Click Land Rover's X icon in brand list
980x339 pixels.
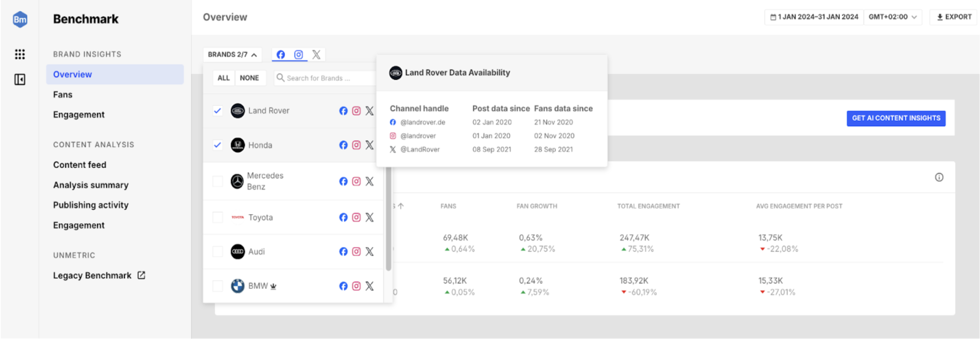[369, 111]
